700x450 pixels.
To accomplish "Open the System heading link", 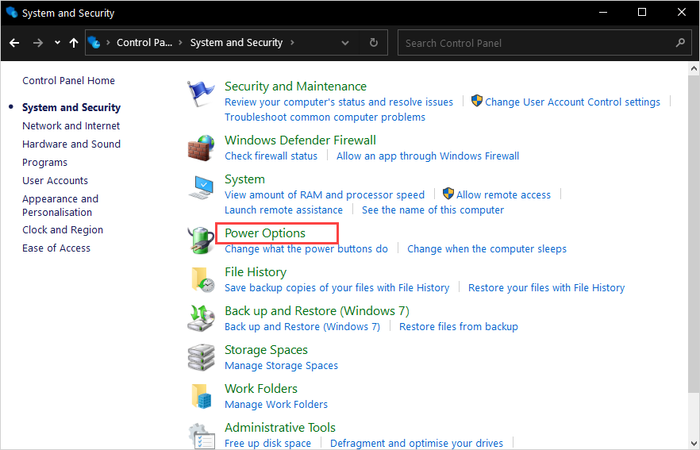I will pos(245,179).
